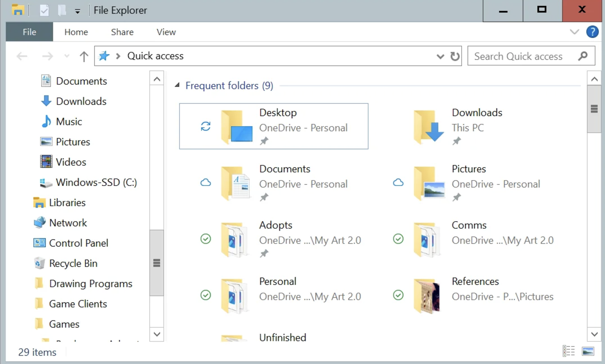Screen dimensions: 605x364
Task: Open the Home ribbon tab
Action: coord(76,32)
